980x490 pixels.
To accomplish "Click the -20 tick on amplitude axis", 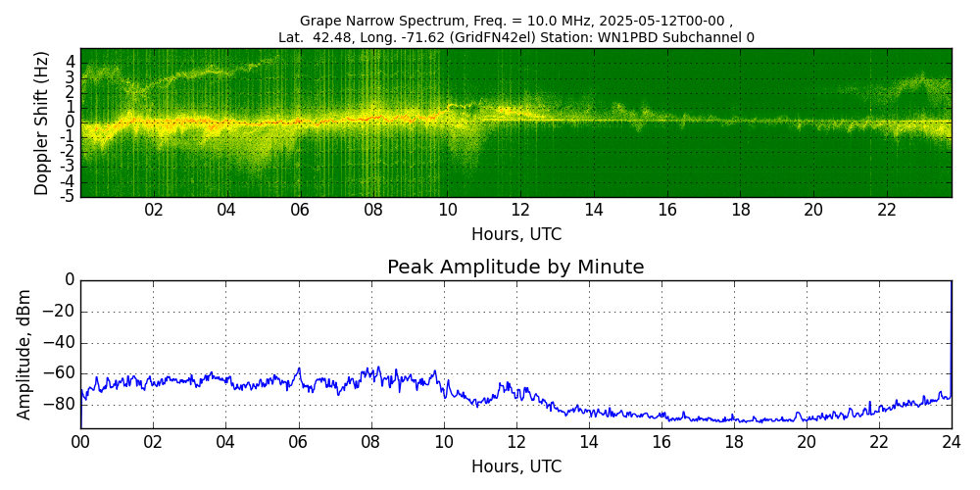I will (58, 312).
